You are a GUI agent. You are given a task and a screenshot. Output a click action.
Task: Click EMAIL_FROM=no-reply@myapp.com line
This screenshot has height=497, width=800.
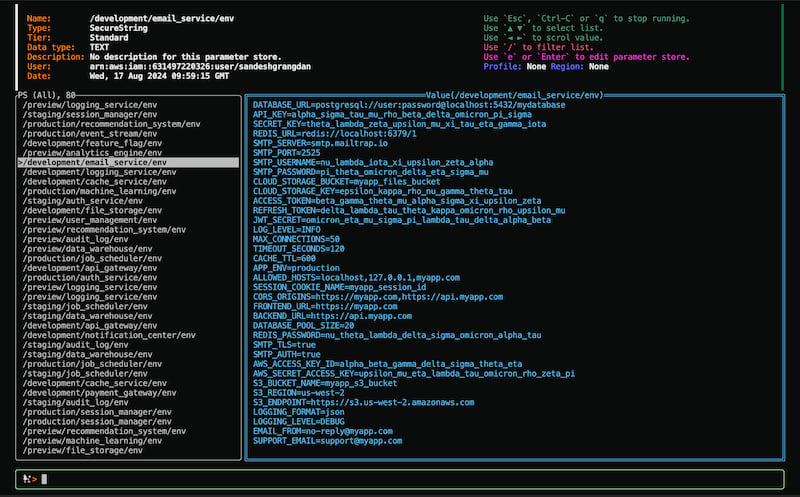click(x=322, y=431)
